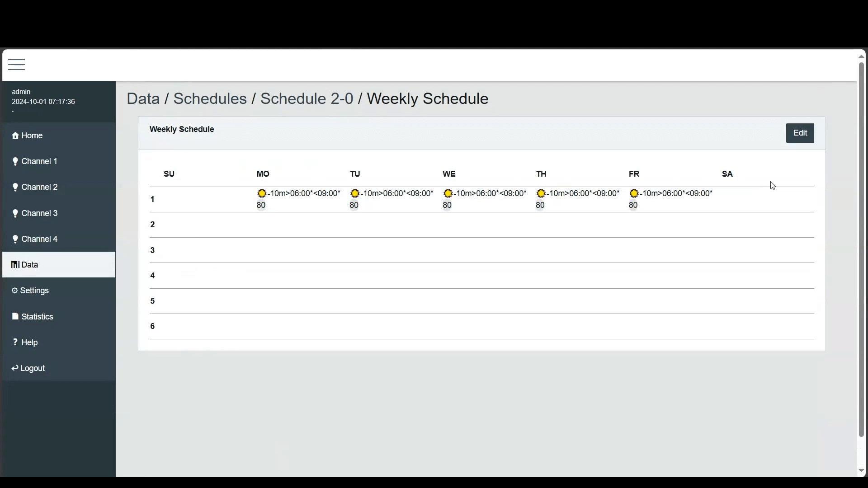Open Channel 3 in the sidebar
The height and width of the screenshot is (488, 868).
(x=40, y=213)
